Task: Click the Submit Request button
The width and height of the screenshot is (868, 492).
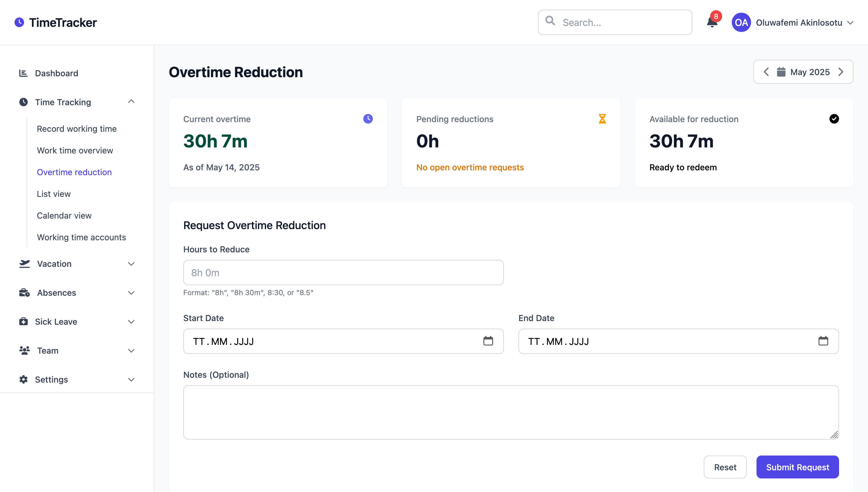Action: click(x=797, y=467)
